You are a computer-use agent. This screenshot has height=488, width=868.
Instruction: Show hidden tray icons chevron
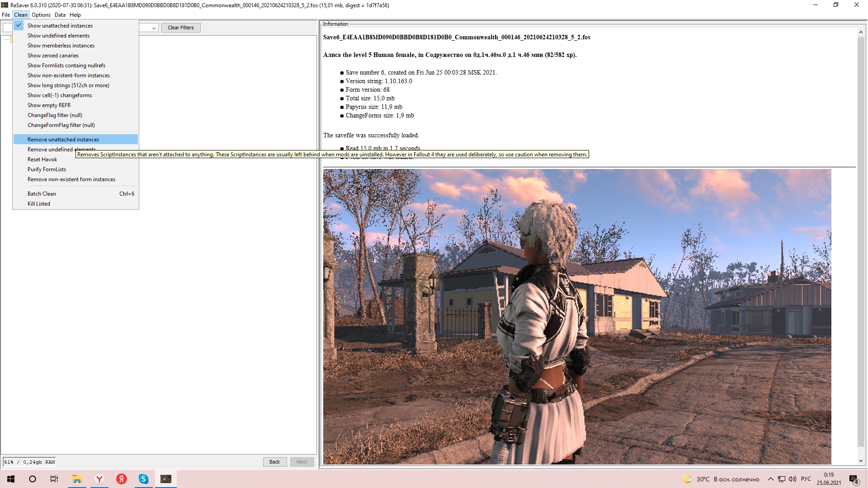770,479
